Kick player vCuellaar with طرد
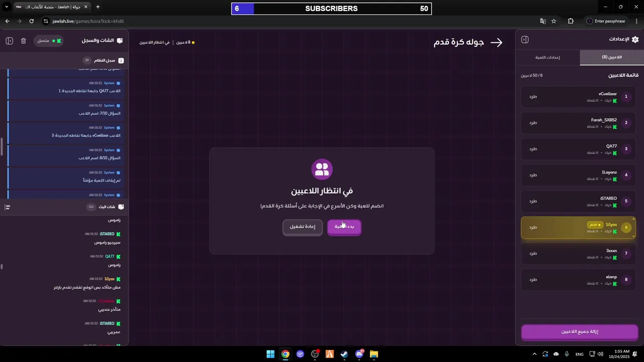This screenshot has height=362, width=644. 533,97
